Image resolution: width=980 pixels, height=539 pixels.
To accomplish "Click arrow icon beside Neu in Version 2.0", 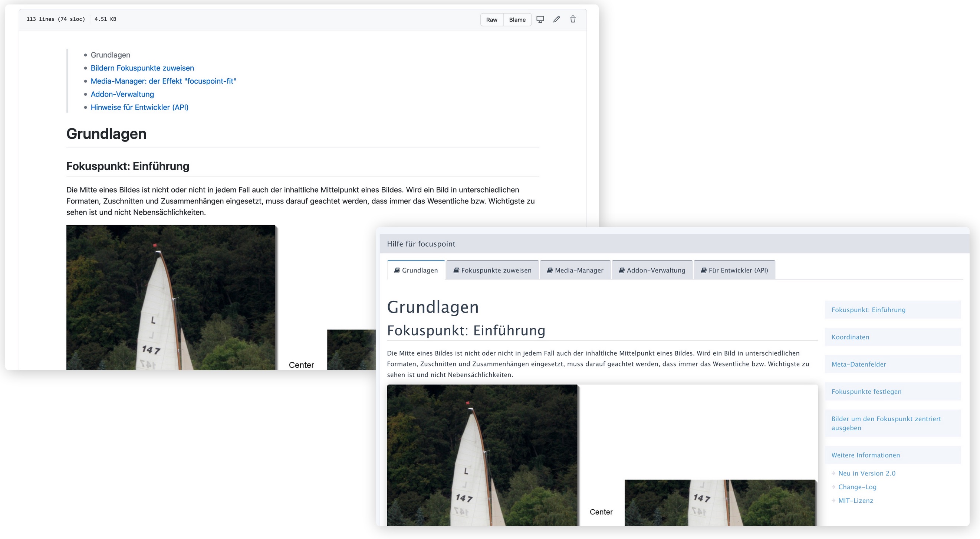I will tap(833, 473).
